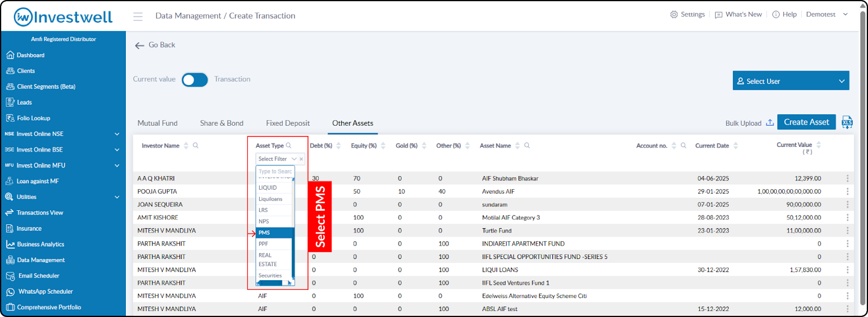Click the Help question mark icon
This screenshot has height=317, width=868.
coord(776,15)
